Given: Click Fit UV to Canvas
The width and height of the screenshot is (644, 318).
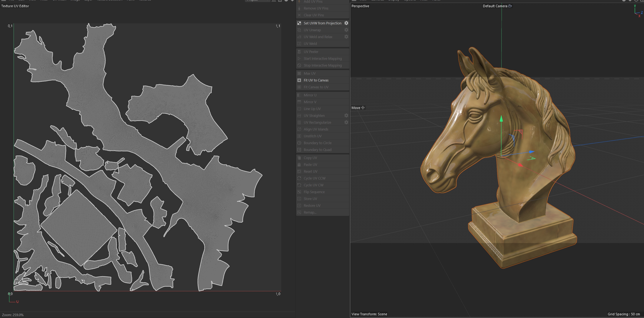Looking at the screenshot, I should [x=316, y=80].
